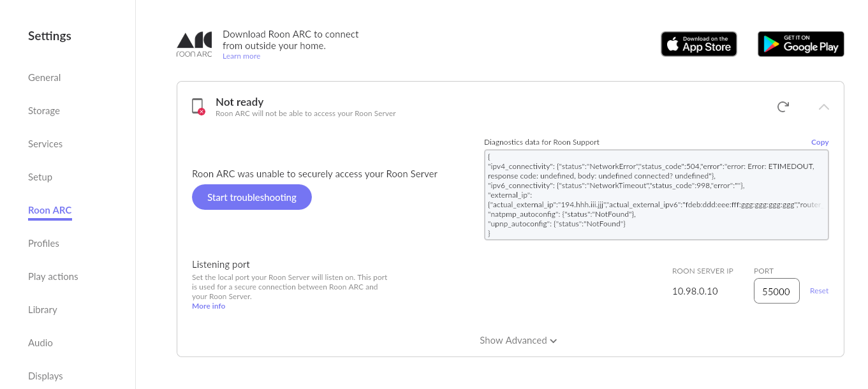The height and width of the screenshot is (389, 868).
Task: Refresh the Roon ARC connection status
Action: click(x=783, y=106)
